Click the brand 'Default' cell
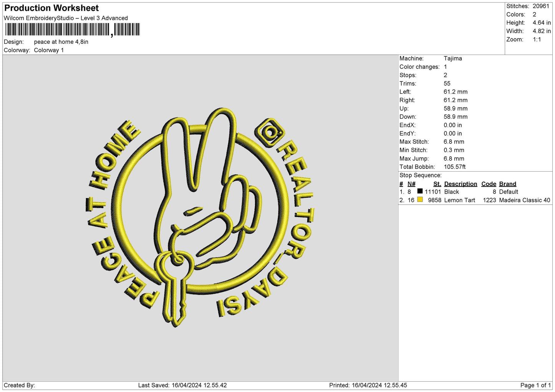 pos(509,192)
